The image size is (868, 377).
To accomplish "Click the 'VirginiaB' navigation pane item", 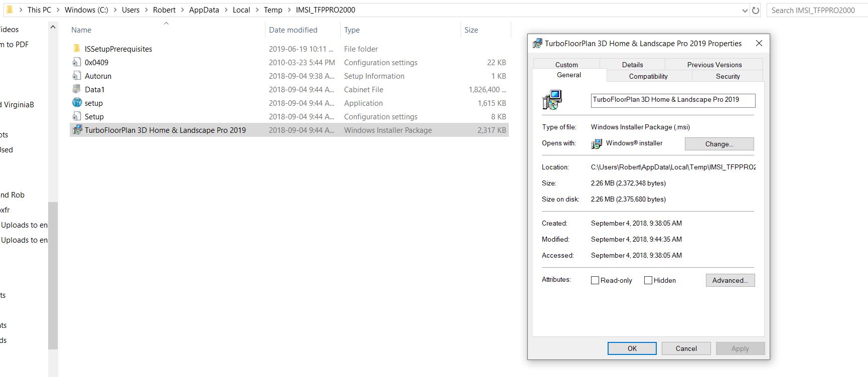I will [18, 104].
